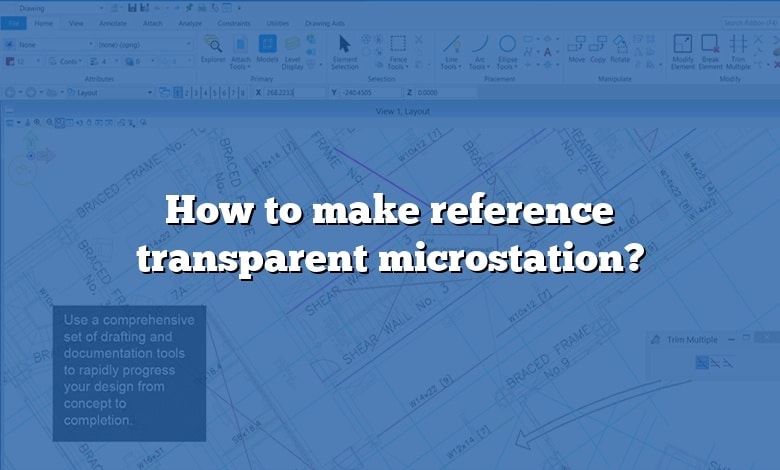Click the pin icon in quick access toolbar
Viewport: 780px width, 470px height.
click(x=189, y=7)
